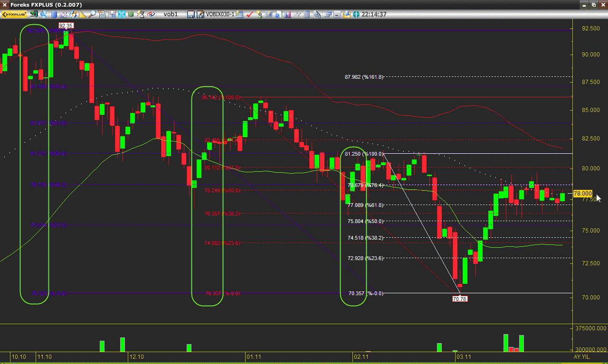Screen dimensions: 608x364
Task: Click the VOBIX030-1 symbol field
Action: pos(219,14)
